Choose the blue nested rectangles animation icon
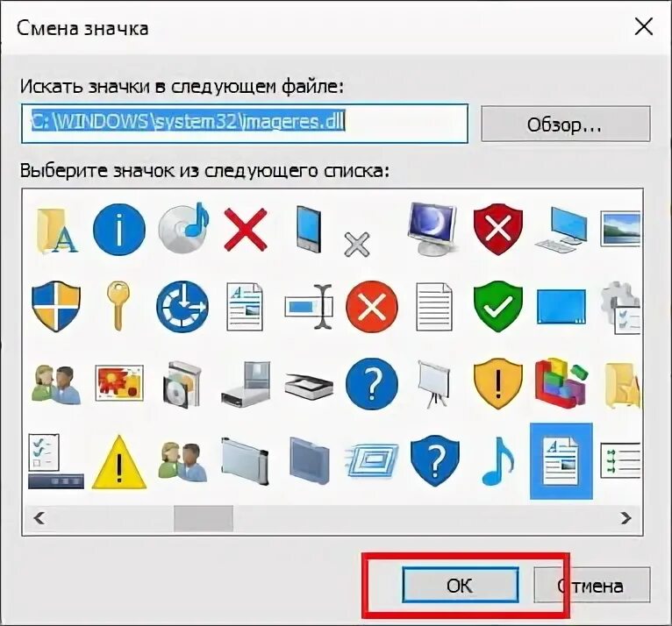 [371, 461]
